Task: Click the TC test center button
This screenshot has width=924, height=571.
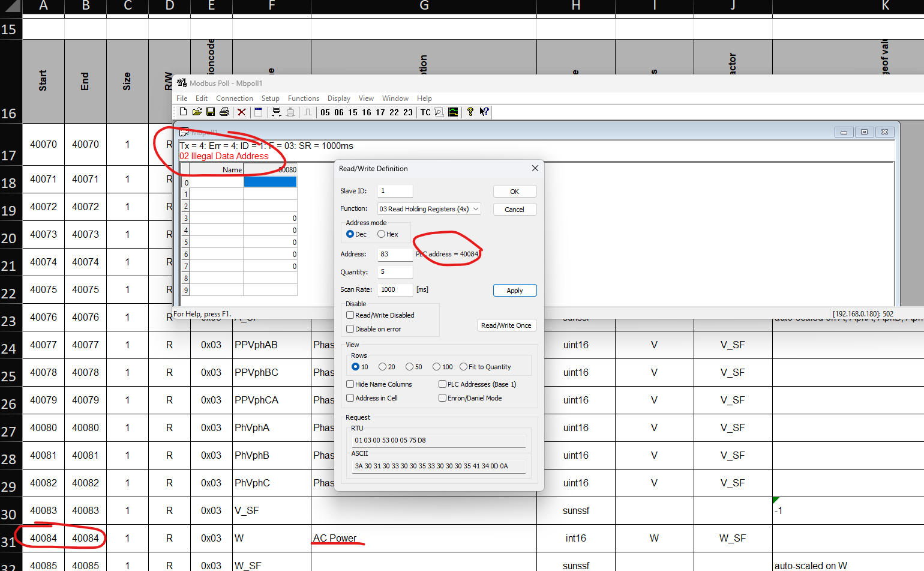Action: [x=425, y=112]
